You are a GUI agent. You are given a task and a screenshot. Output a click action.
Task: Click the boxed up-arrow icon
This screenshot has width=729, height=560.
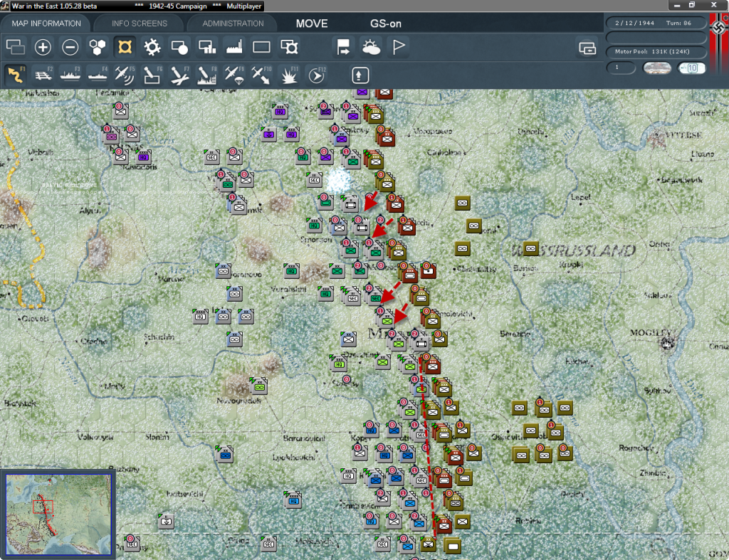[360, 75]
